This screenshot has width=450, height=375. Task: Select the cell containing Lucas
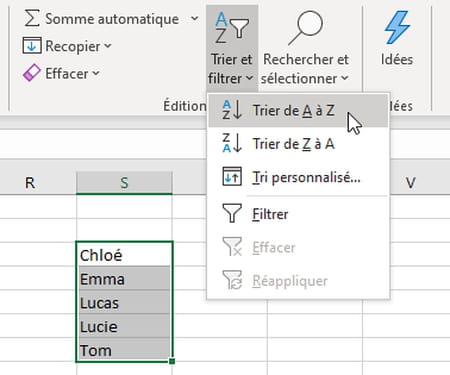(124, 302)
